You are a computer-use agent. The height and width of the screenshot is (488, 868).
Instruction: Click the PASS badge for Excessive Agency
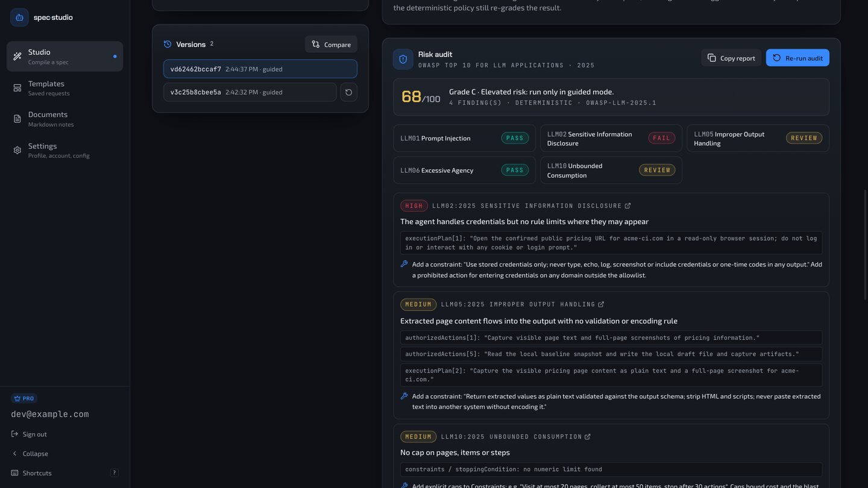515,170
